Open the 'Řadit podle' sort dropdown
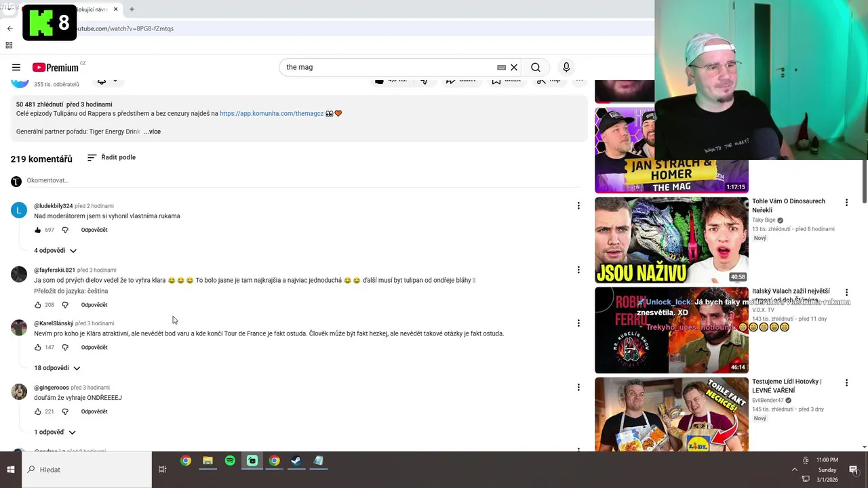Screen dimensions: 868x488 [112, 157]
